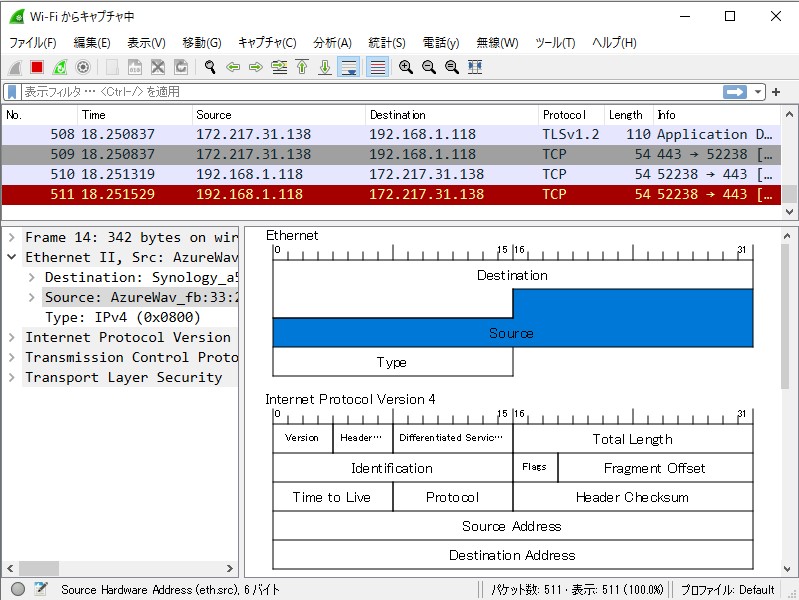Zoom in packet list text

(406, 67)
